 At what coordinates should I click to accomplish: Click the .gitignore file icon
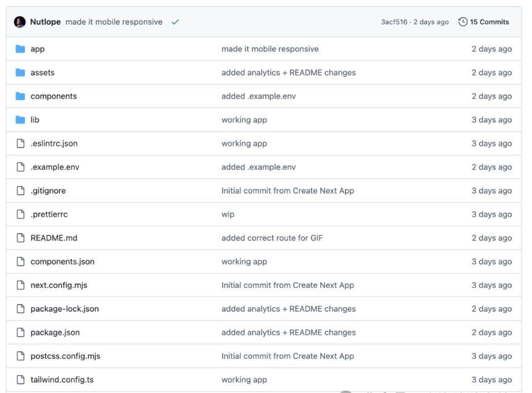click(20, 191)
